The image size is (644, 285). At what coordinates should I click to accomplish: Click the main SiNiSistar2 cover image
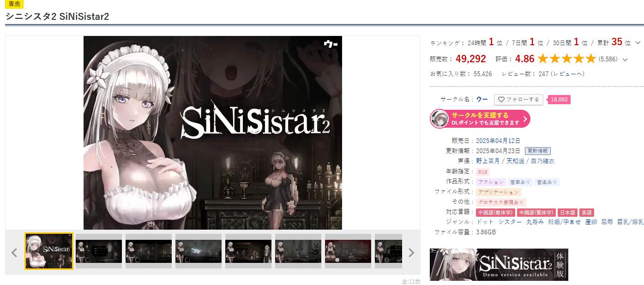coord(213,133)
